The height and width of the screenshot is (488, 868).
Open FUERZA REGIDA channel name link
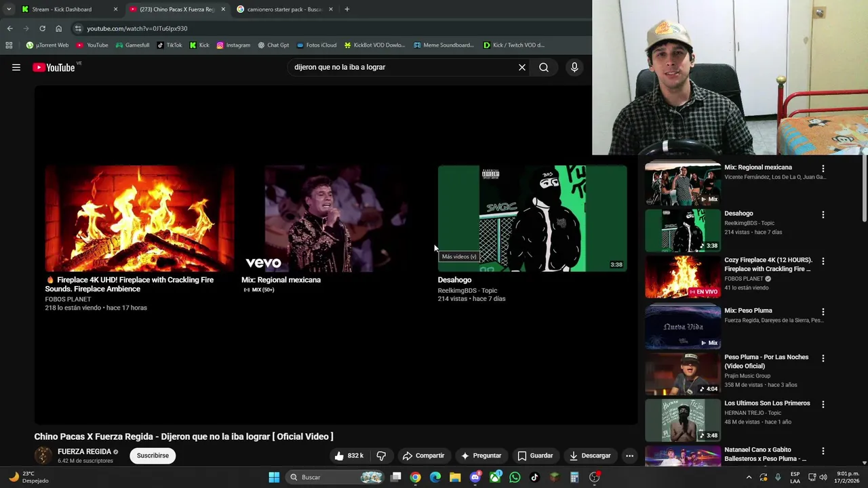(84, 451)
